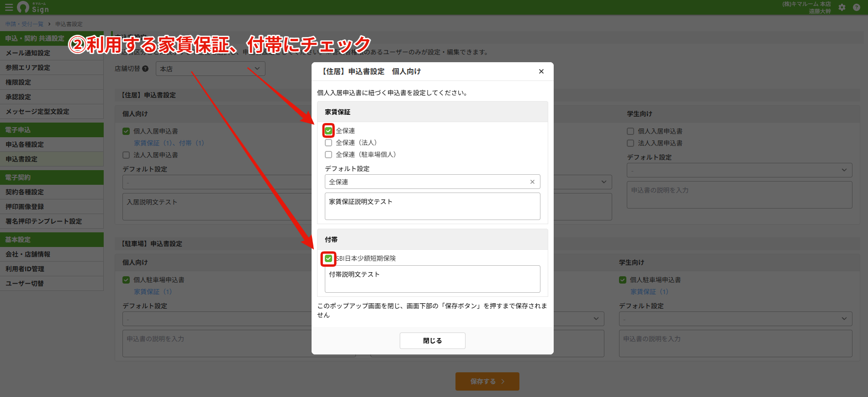
Task: Open 押印画像登録 in sidebar
Action: (x=52, y=207)
